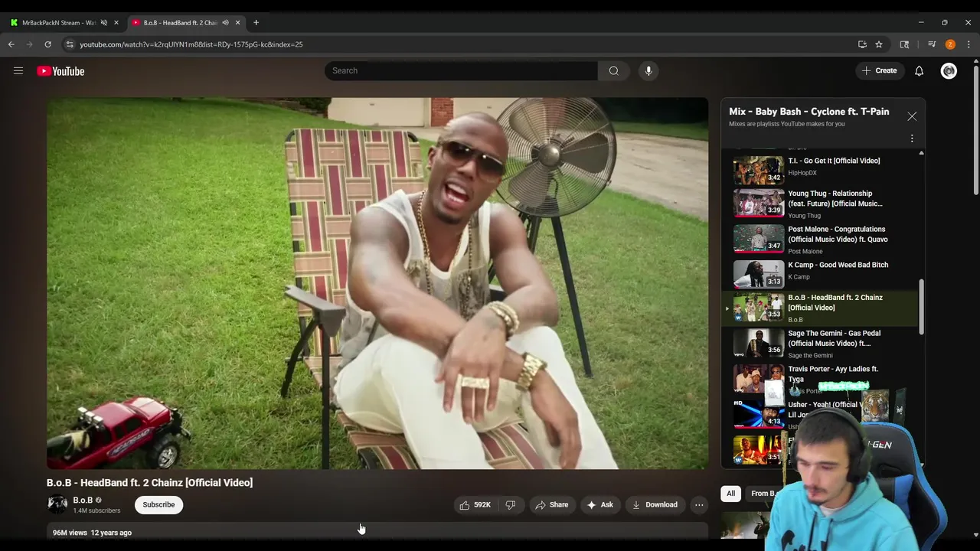980x551 pixels.
Task: Subscribe to the B.o.B channel
Action: [158, 505]
